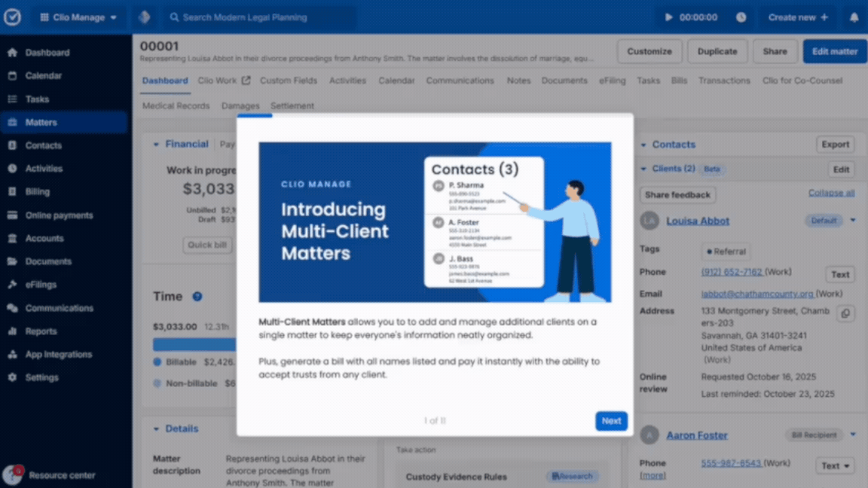Click the Export contacts button

835,145
